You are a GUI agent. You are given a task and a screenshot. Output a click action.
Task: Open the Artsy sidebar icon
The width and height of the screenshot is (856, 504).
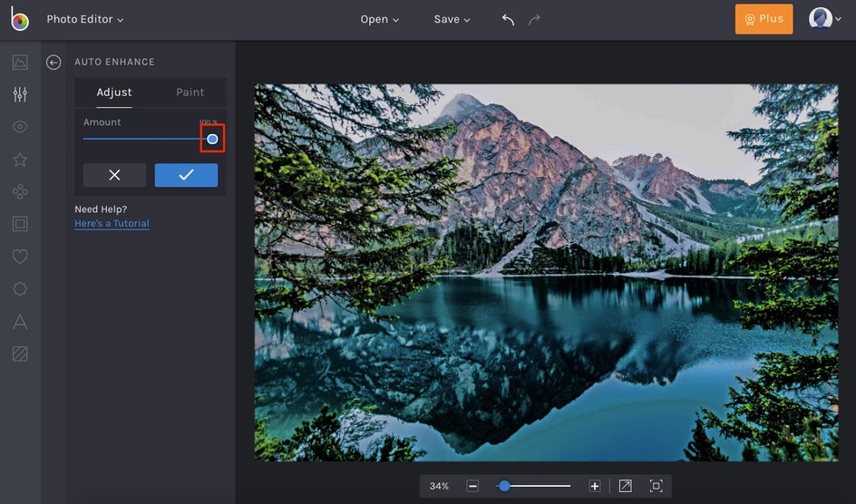(20, 191)
